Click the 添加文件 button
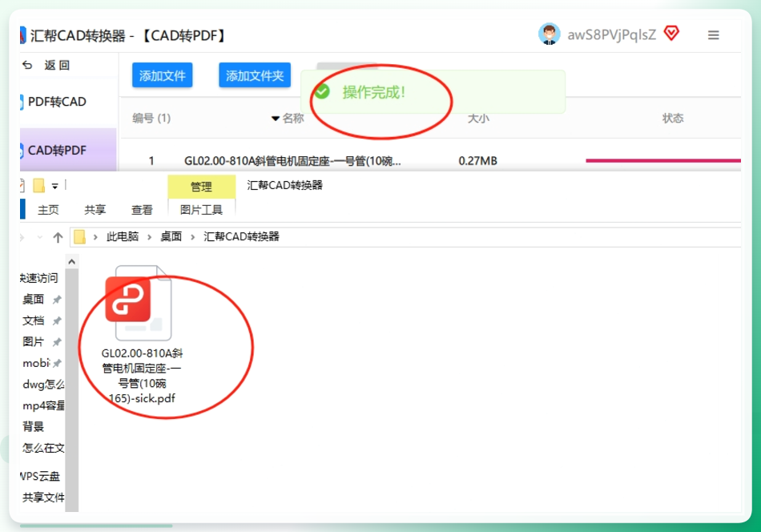This screenshot has width=761, height=532. click(x=162, y=75)
